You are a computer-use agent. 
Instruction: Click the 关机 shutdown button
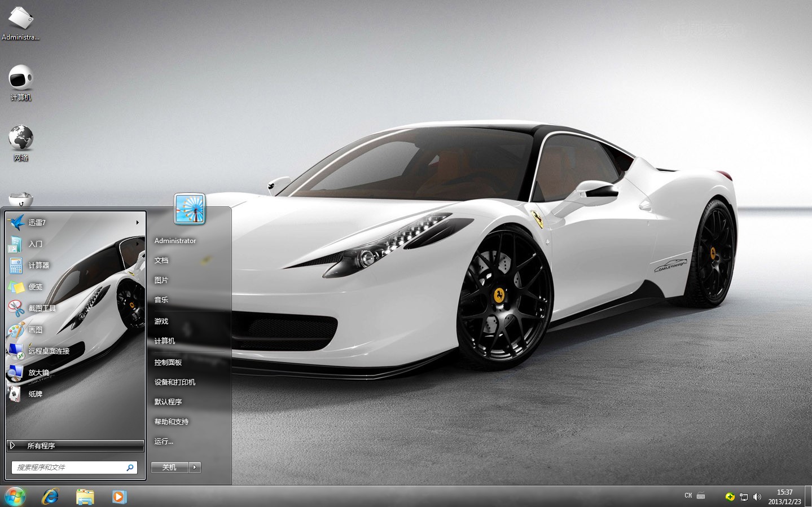(169, 468)
